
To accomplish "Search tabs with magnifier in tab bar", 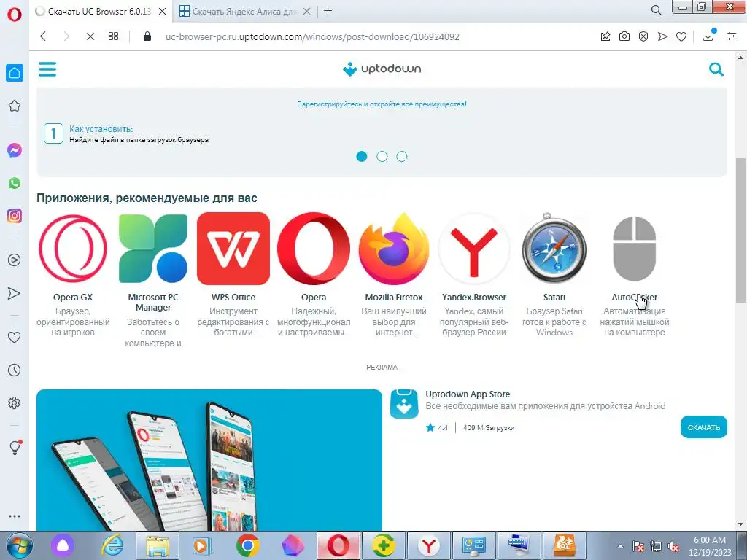I will click(x=657, y=10).
